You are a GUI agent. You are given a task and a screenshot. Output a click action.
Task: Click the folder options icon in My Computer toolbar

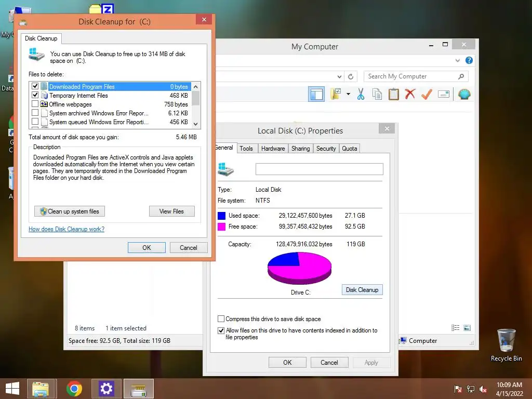tap(336, 94)
